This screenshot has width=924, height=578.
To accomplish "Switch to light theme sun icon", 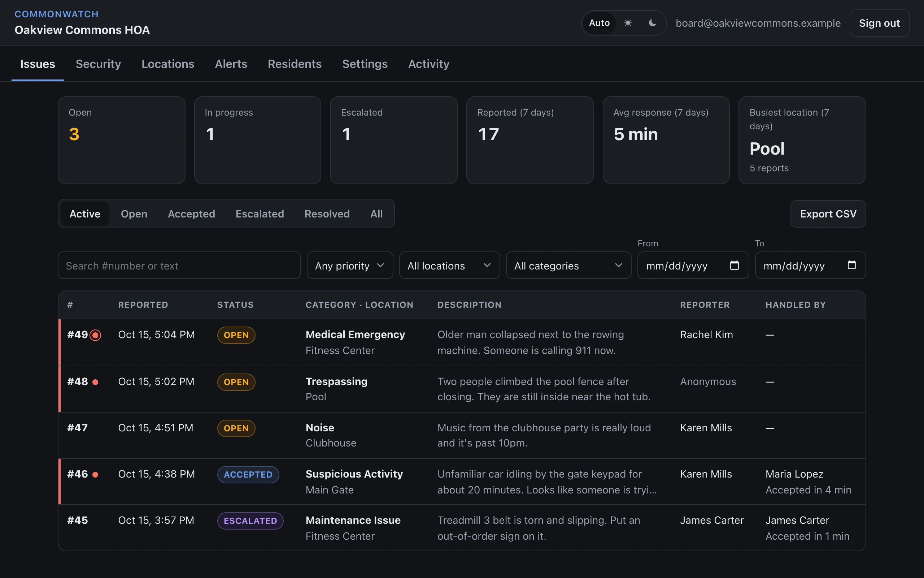I will 628,23.
